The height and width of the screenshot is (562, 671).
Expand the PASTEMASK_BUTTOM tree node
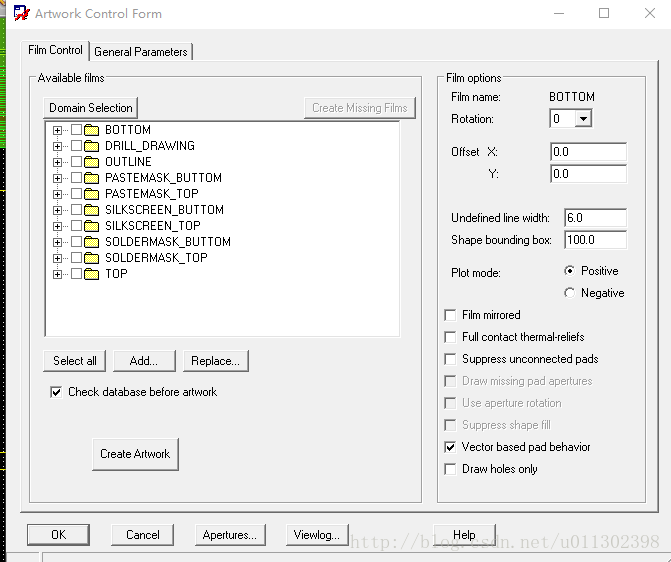point(58,178)
